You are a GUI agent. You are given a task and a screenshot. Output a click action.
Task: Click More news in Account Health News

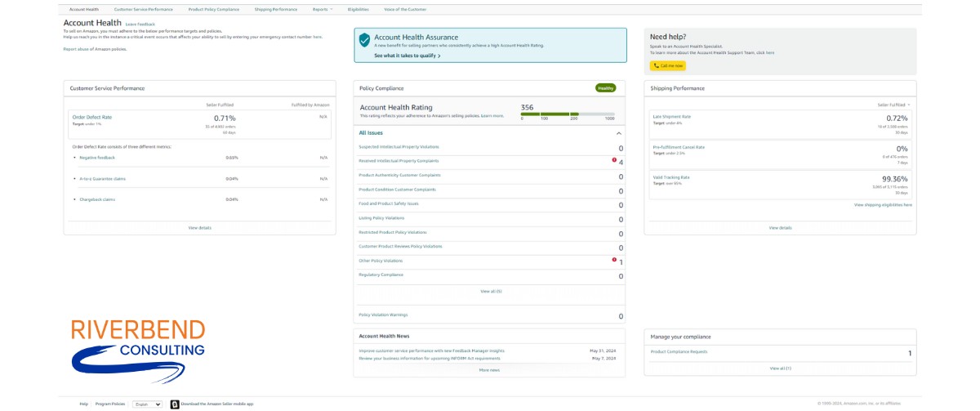(x=489, y=370)
